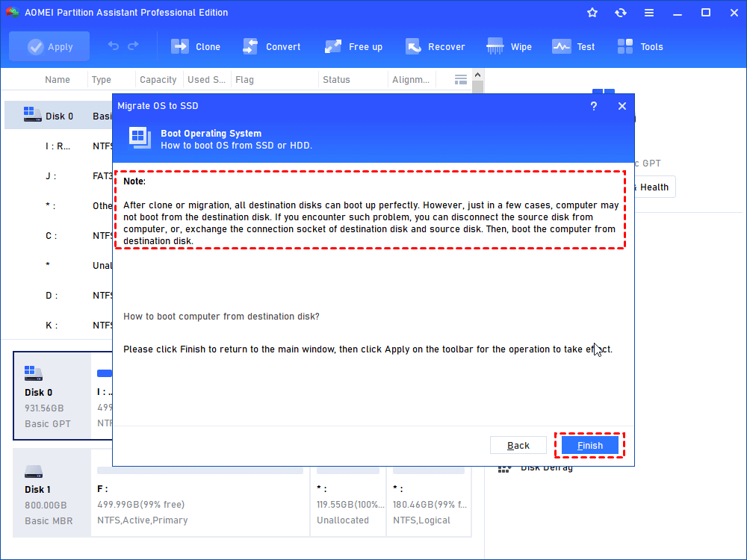Click the Flag column header
Viewport: 747px width, 560px height.
pyautogui.click(x=244, y=80)
